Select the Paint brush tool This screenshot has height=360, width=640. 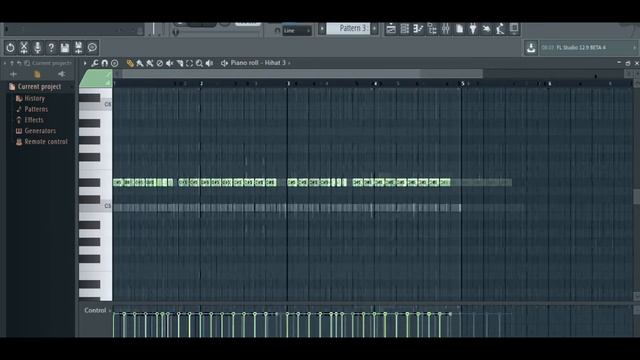140,63
